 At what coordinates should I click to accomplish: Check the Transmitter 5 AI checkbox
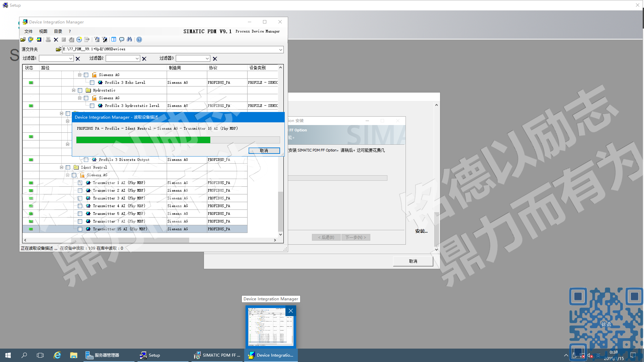click(x=80, y=214)
